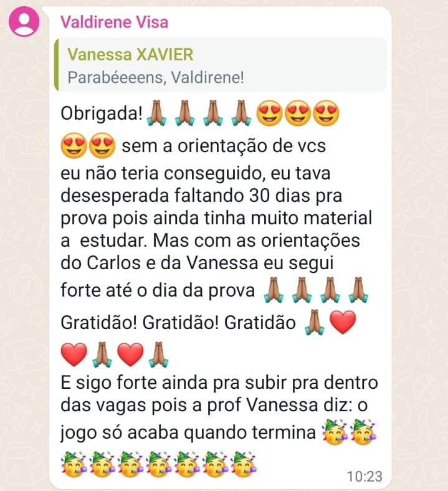Click the last party face emoji in message
Image resolution: width=448 pixels, height=491 pixels.
244,464
